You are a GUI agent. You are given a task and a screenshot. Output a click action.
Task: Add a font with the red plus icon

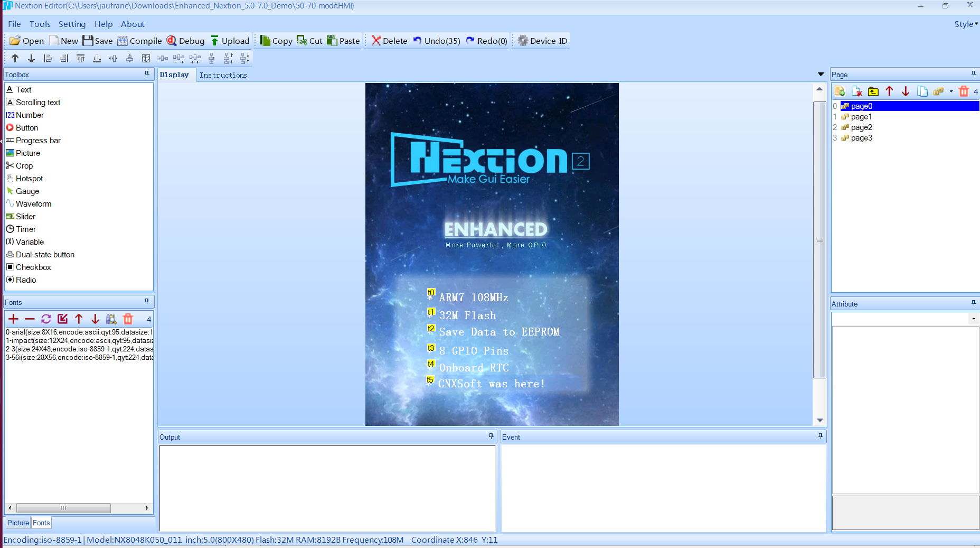click(x=13, y=319)
